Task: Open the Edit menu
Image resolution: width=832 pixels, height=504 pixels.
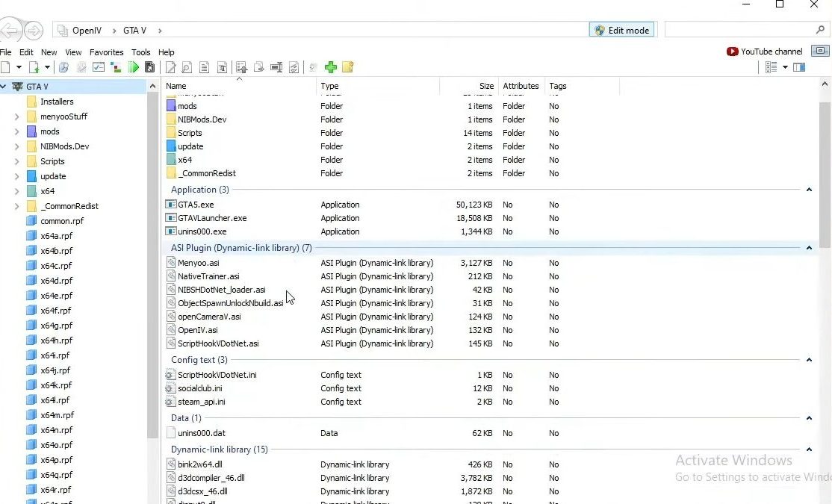Action: tap(26, 52)
